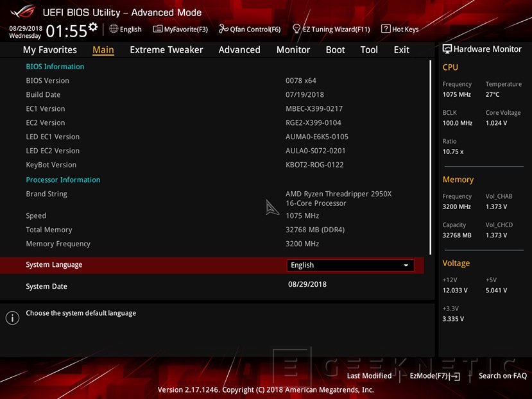Click Vol_CHCD reading 1.373 V
This screenshot has width=532, height=399.
[496, 235]
